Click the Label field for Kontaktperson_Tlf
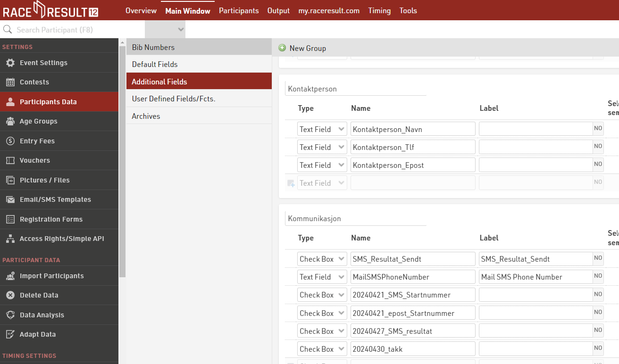619x364 pixels. [536, 147]
